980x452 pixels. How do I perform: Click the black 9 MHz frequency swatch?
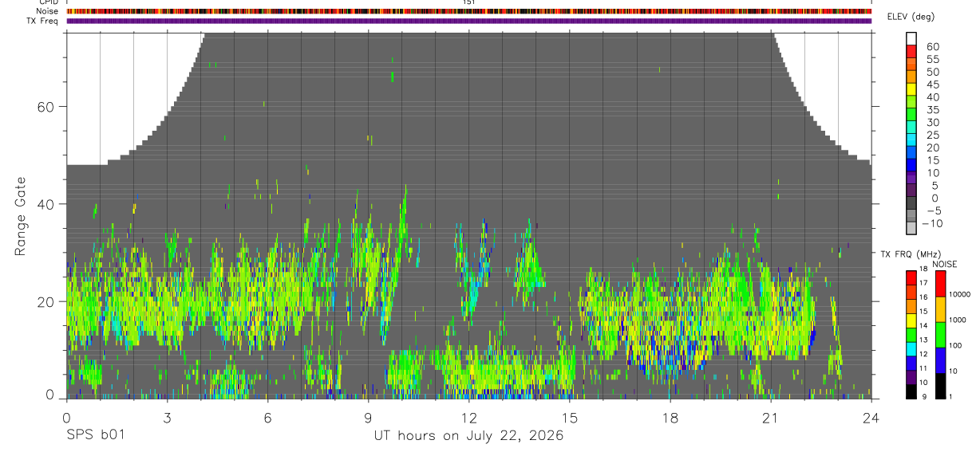[x=911, y=391]
